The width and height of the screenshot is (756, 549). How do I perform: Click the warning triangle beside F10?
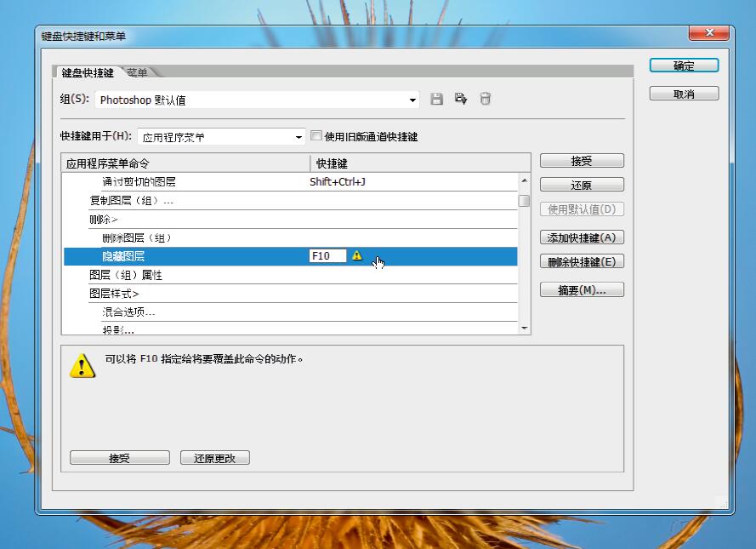click(x=357, y=254)
